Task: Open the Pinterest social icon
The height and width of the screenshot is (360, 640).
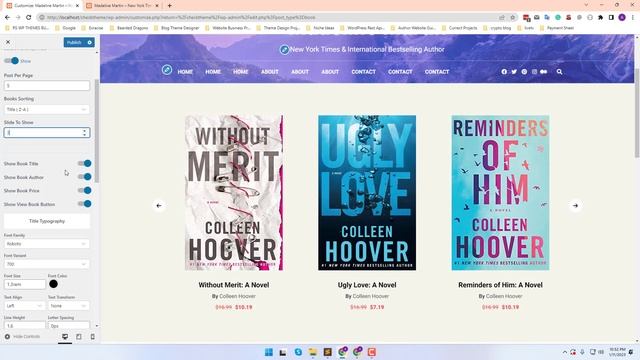Action: click(524, 72)
